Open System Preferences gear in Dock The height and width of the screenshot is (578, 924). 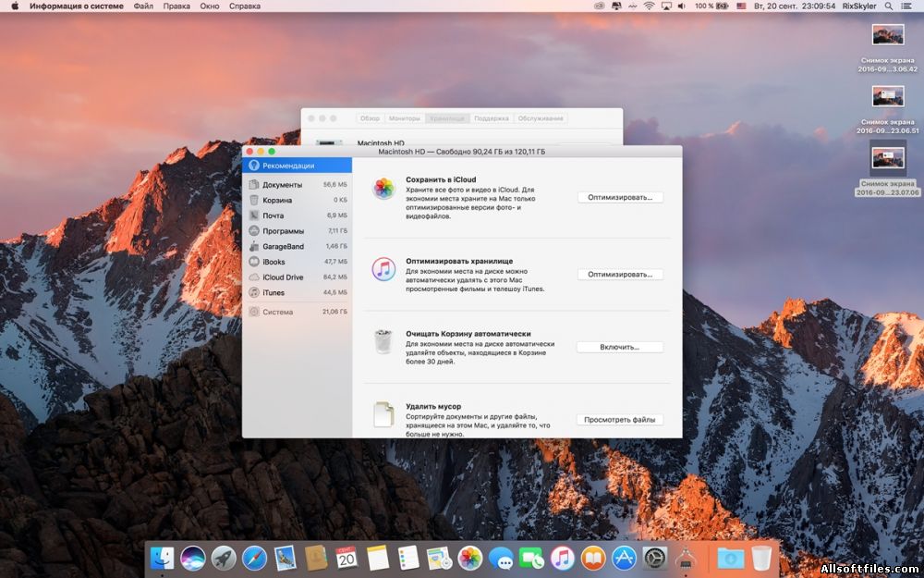655,558
